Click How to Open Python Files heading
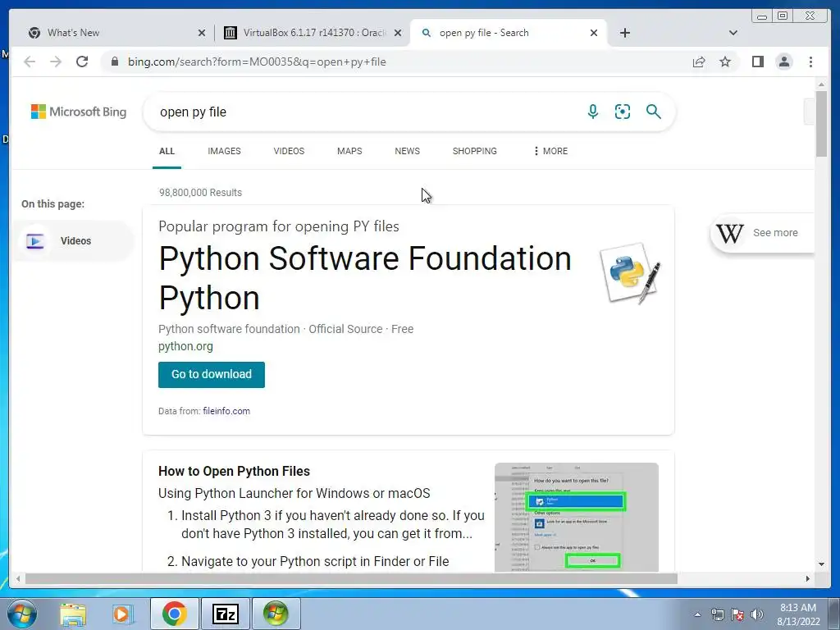The width and height of the screenshot is (840, 630). click(x=234, y=471)
